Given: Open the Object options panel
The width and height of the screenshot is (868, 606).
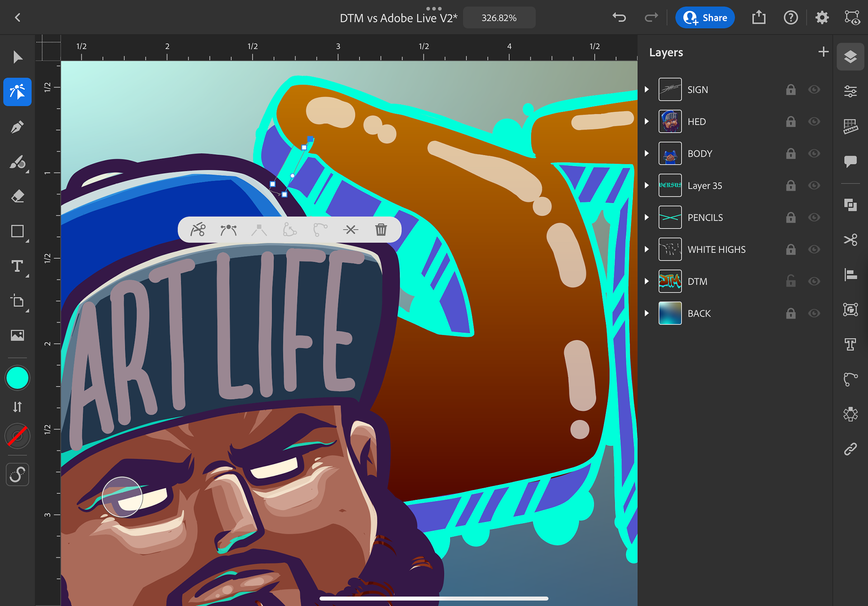Looking at the screenshot, I should [850, 310].
